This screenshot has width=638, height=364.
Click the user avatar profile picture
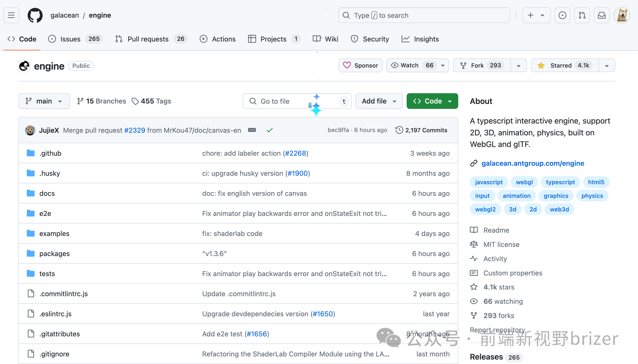pos(622,15)
